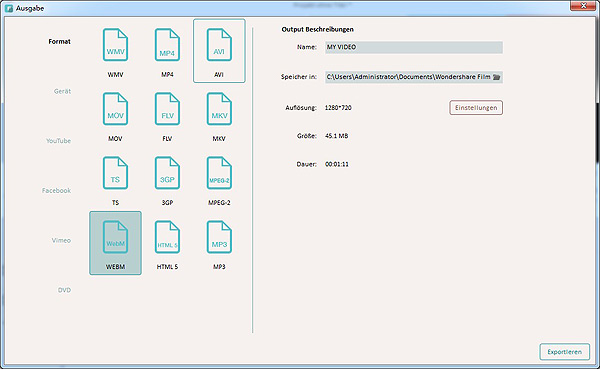The width and height of the screenshot is (600, 369).
Task: Choose the FLV output format
Action: click(167, 109)
